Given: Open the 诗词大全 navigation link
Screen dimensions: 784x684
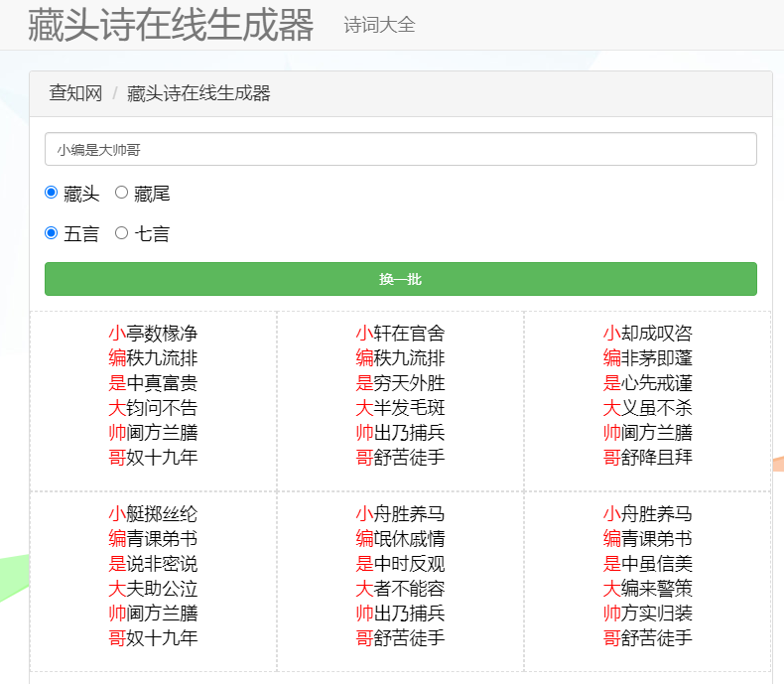Looking at the screenshot, I should (379, 25).
